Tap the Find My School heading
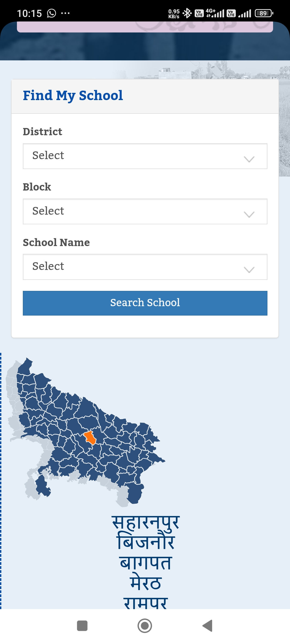 73,96
